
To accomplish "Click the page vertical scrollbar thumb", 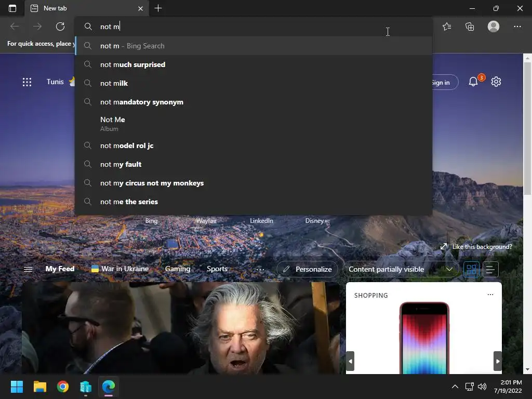I will click(x=527, y=128).
